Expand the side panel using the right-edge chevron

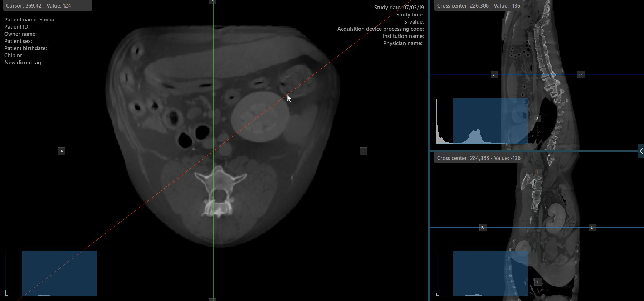[641, 151]
